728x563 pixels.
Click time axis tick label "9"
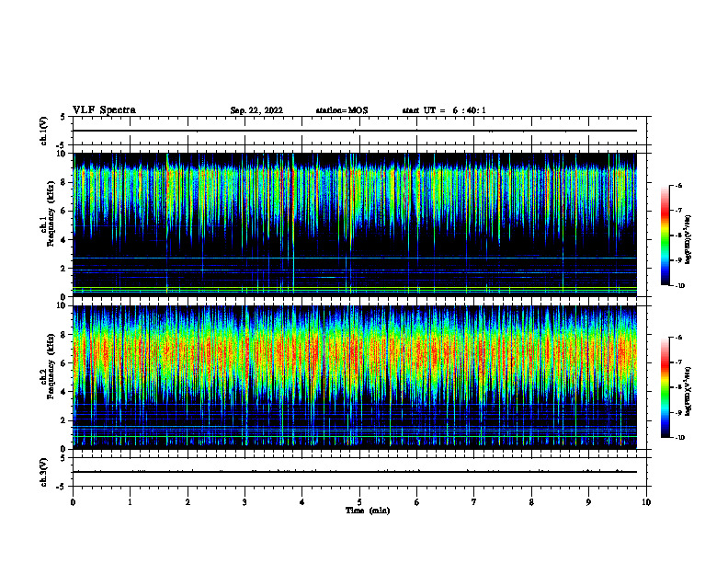[x=588, y=502]
